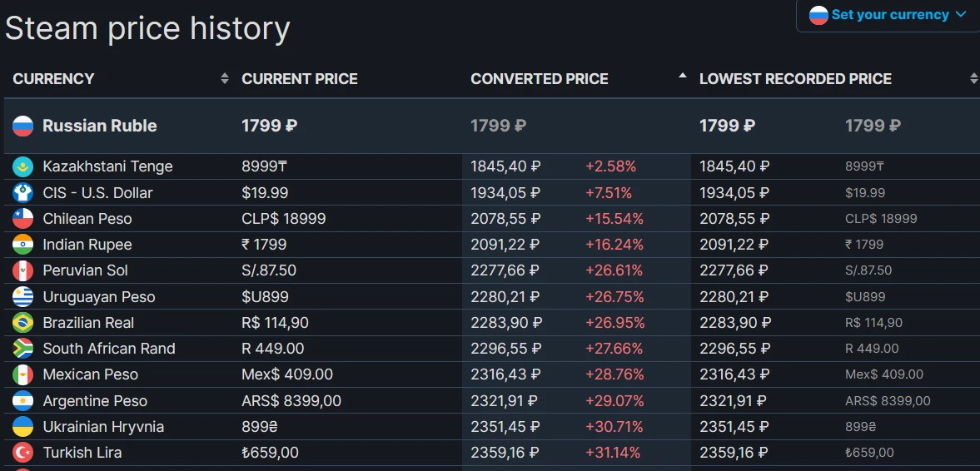The height and width of the screenshot is (471, 980).
Task: Click the Russian flag in Set your currency
Action: [x=818, y=15]
